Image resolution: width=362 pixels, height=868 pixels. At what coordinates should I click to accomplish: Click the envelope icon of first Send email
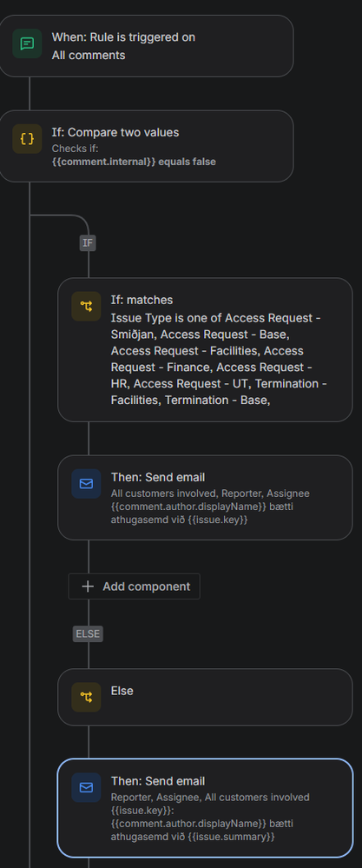[86, 484]
